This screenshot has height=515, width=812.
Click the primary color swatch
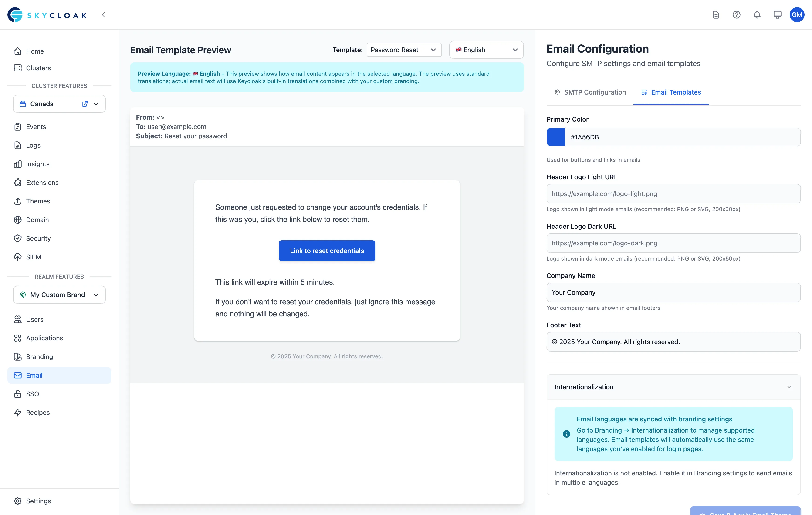coord(555,137)
